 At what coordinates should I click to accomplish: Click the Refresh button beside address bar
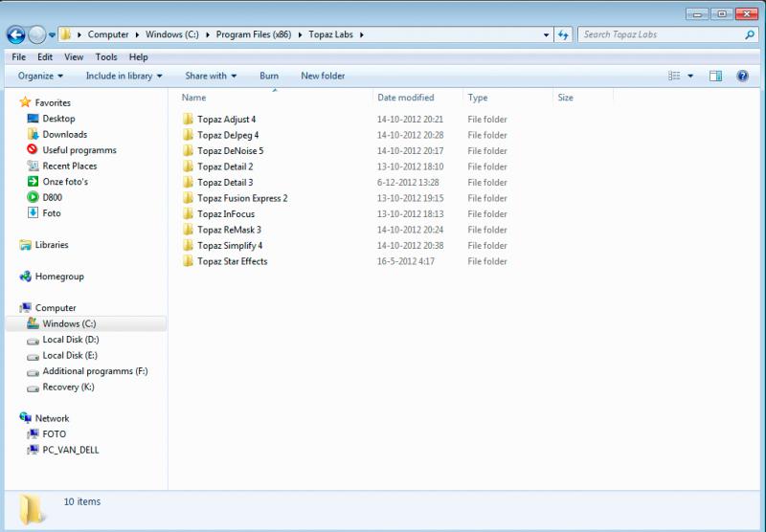(563, 34)
